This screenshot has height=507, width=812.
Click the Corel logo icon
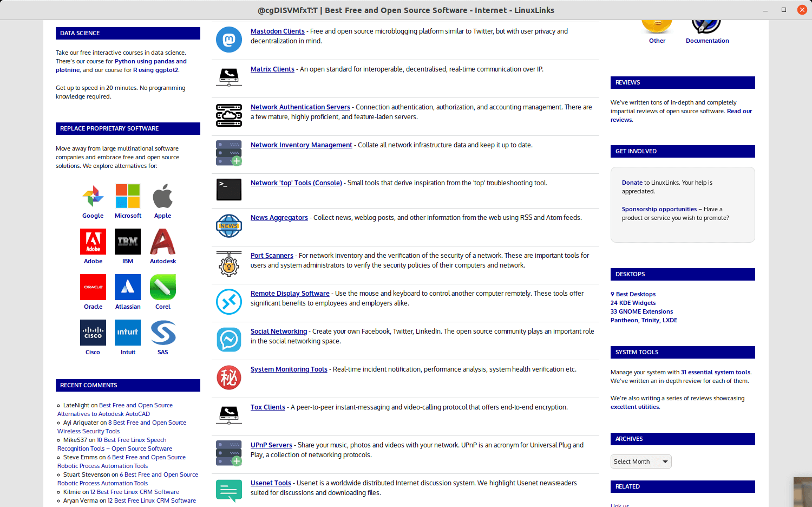click(163, 287)
